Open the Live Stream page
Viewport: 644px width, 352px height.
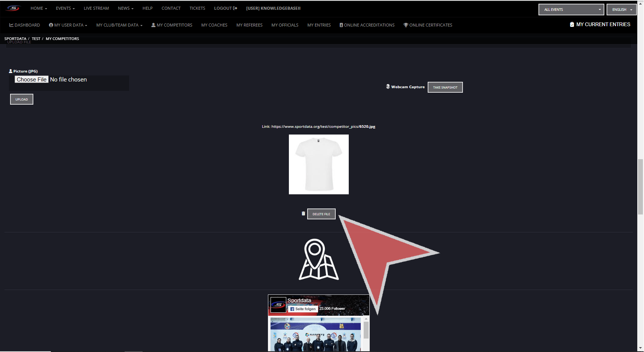96,8
